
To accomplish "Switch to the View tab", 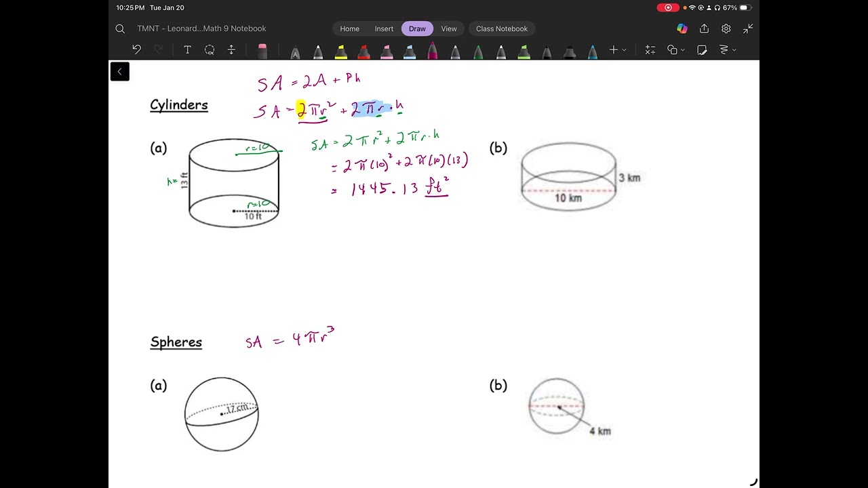I will coord(449,28).
